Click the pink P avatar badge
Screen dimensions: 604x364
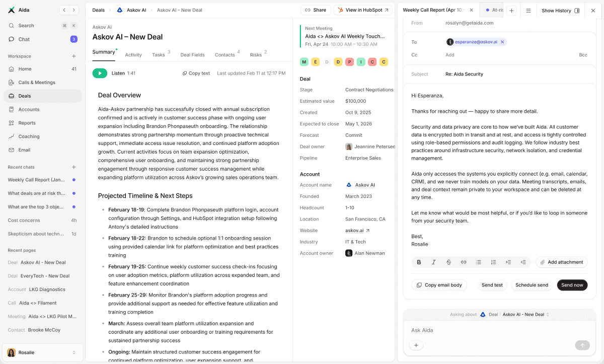pos(349,62)
